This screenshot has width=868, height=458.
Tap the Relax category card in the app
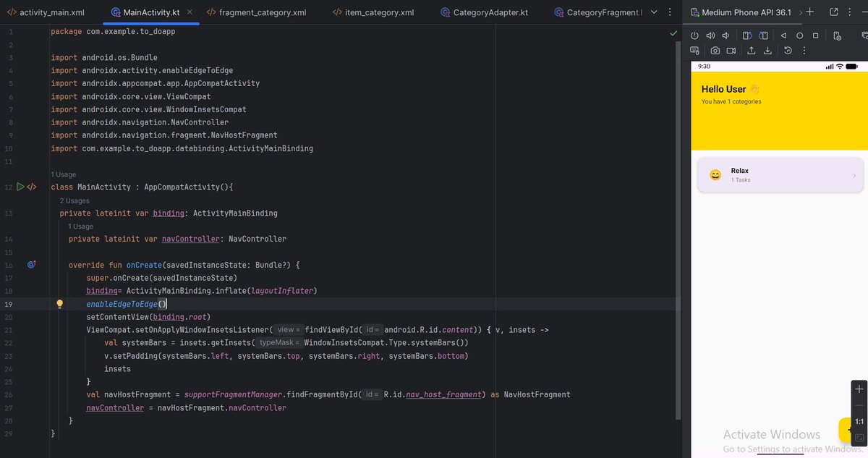click(x=780, y=174)
